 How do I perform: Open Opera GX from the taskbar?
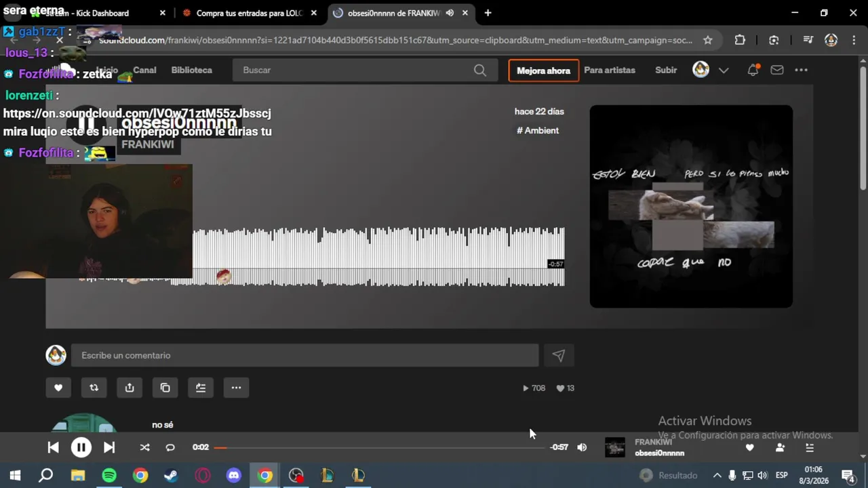point(203,475)
